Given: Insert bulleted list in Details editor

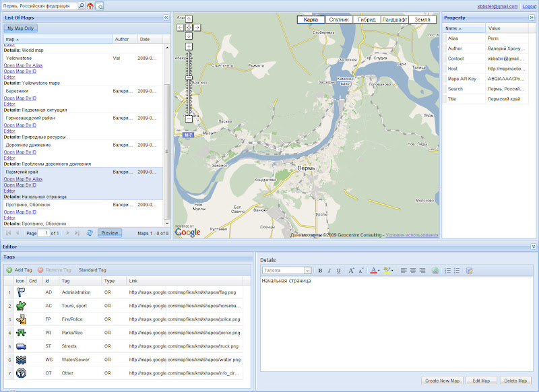Looking at the screenshot, I should (457, 271).
